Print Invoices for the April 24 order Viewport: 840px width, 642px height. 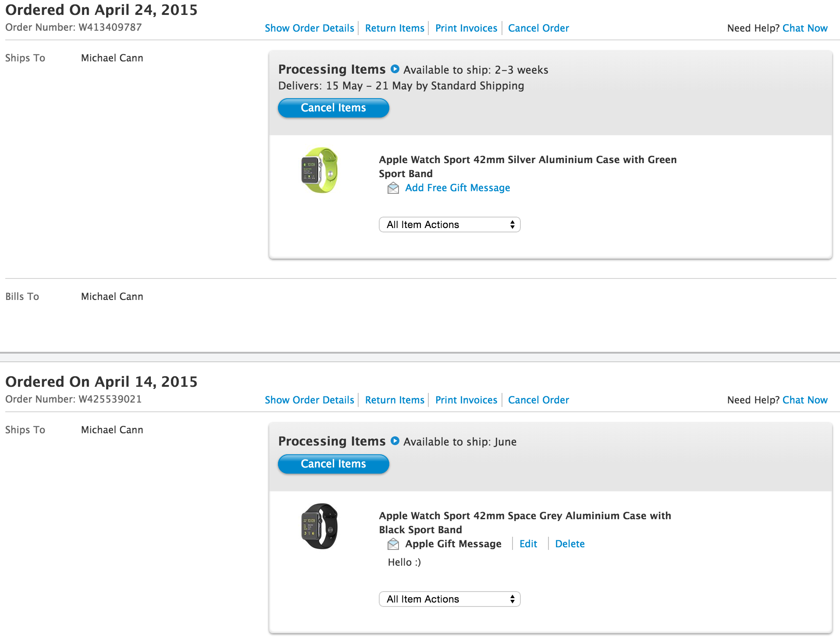coord(466,28)
